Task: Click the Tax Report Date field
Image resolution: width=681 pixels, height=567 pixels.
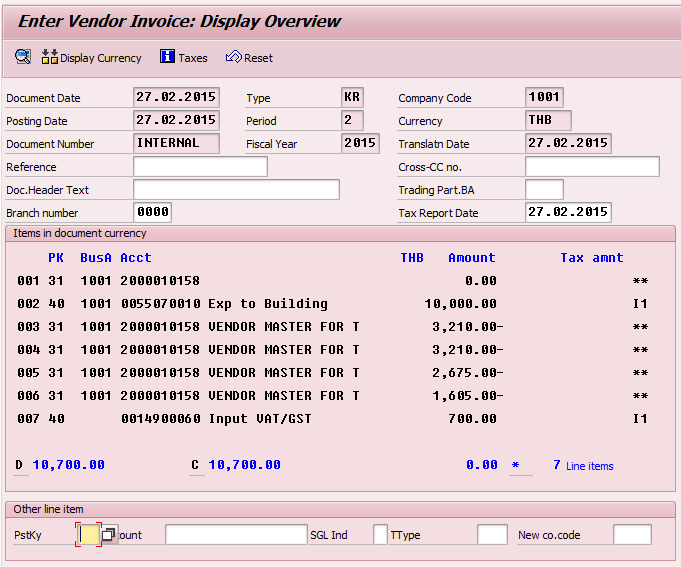Action: point(568,212)
